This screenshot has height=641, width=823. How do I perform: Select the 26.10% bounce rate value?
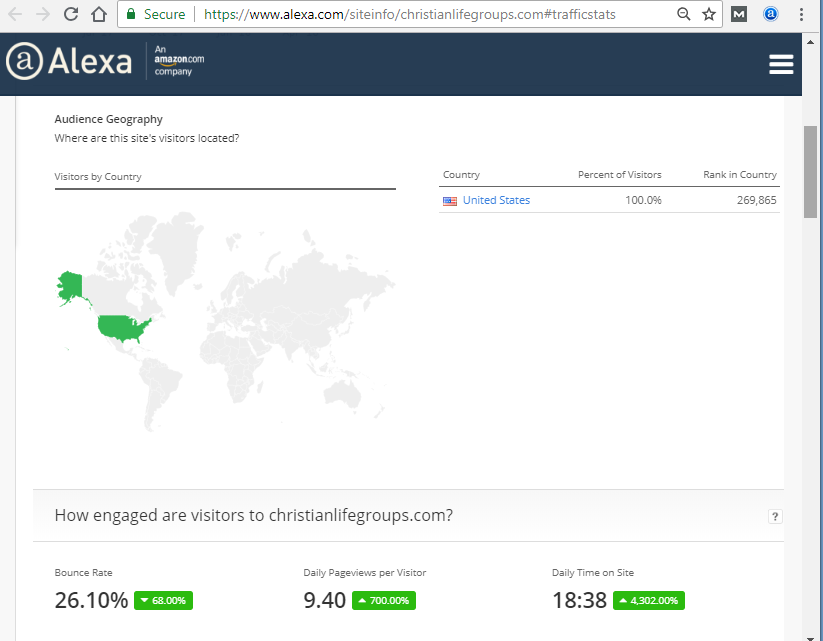[91, 600]
